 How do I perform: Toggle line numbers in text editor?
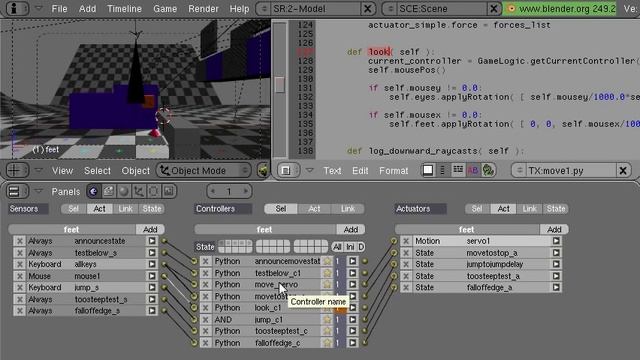pos(443,170)
